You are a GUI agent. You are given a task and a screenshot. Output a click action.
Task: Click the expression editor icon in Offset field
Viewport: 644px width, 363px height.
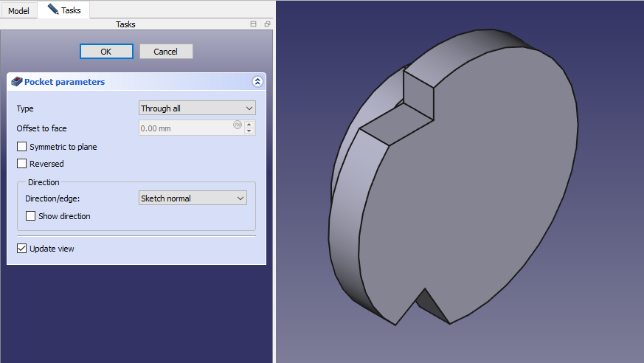238,125
